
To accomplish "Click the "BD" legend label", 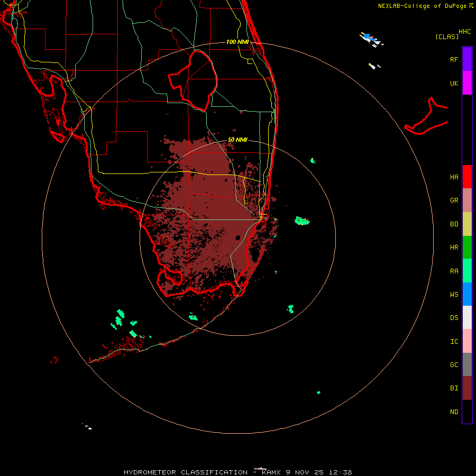I will click(454, 224).
